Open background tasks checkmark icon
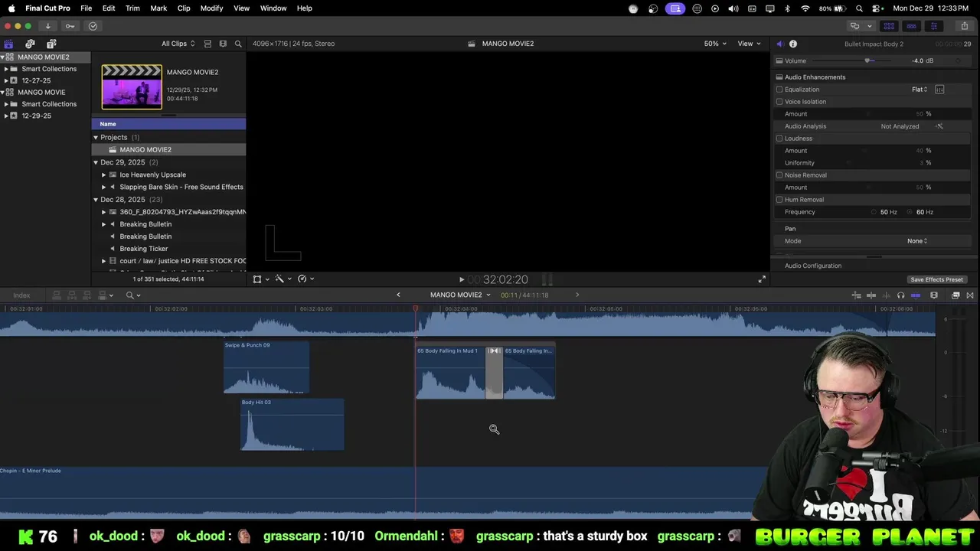 coord(93,26)
